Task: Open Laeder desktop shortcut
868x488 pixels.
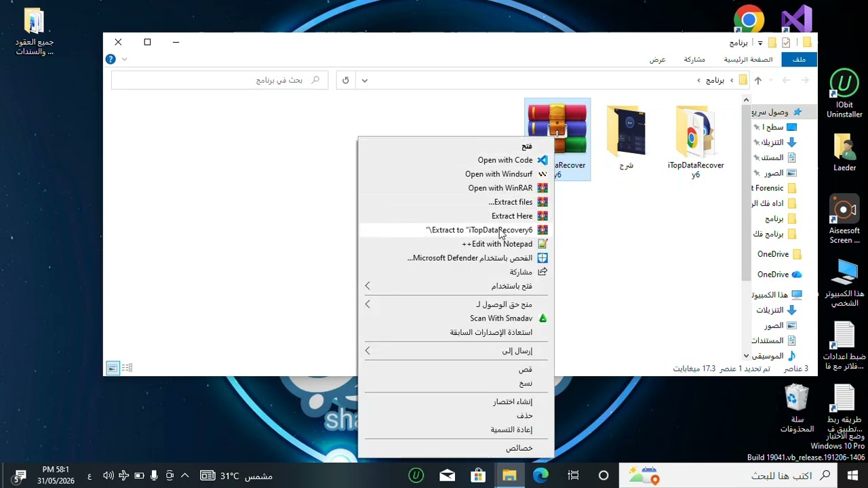Action: tap(844, 152)
